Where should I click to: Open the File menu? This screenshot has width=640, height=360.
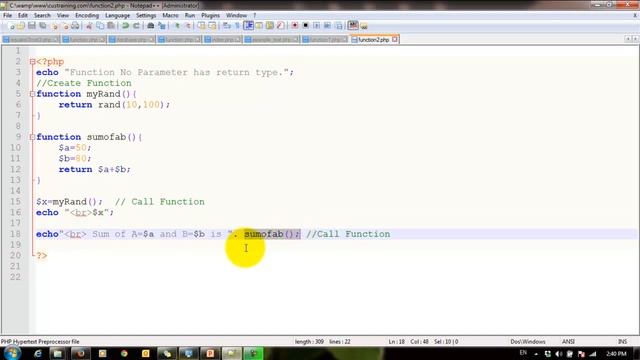pyautogui.click(x=7, y=16)
